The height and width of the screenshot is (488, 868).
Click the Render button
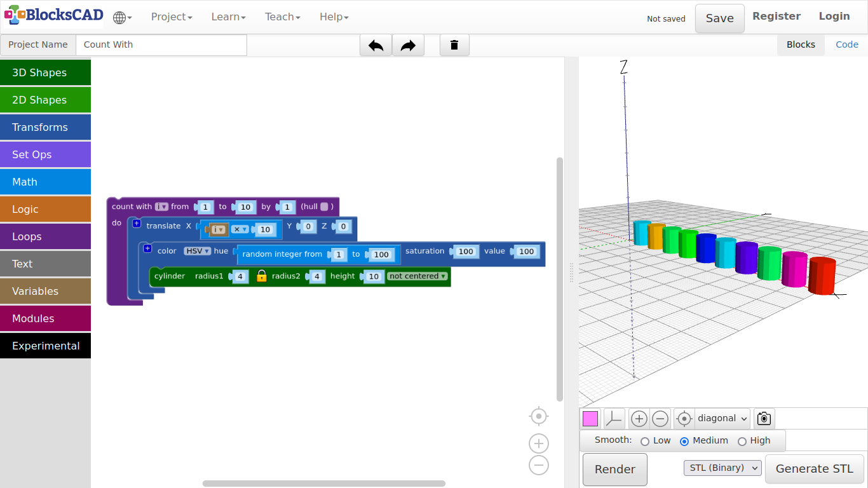[614, 470]
